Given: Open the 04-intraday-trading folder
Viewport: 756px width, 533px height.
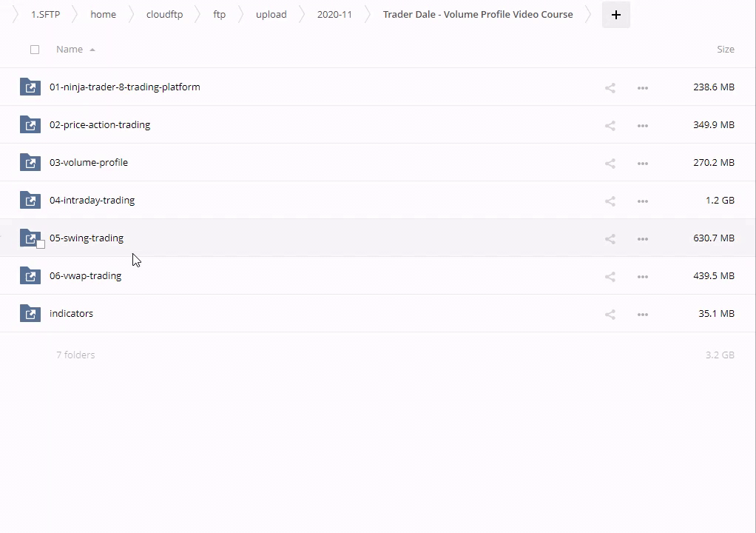Looking at the screenshot, I should [x=92, y=200].
